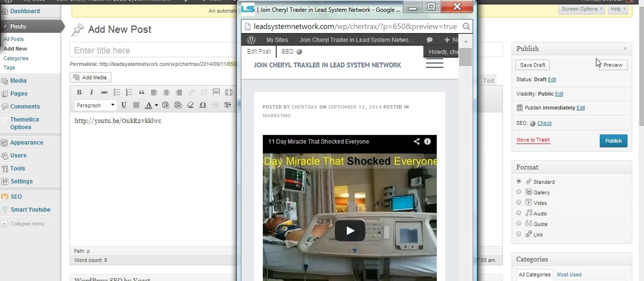This screenshot has height=281, width=644.
Task: Apply blockquote formatting
Action: 142,92
